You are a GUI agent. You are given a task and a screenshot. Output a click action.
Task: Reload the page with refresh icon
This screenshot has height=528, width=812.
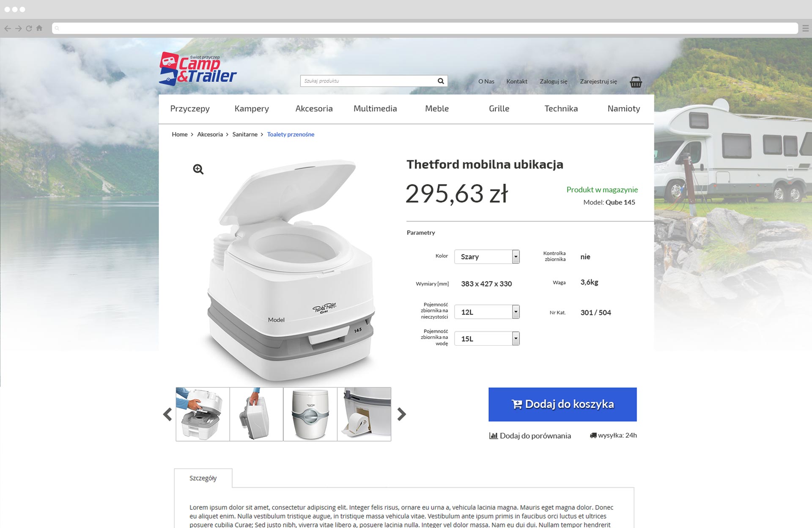(x=29, y=28)
